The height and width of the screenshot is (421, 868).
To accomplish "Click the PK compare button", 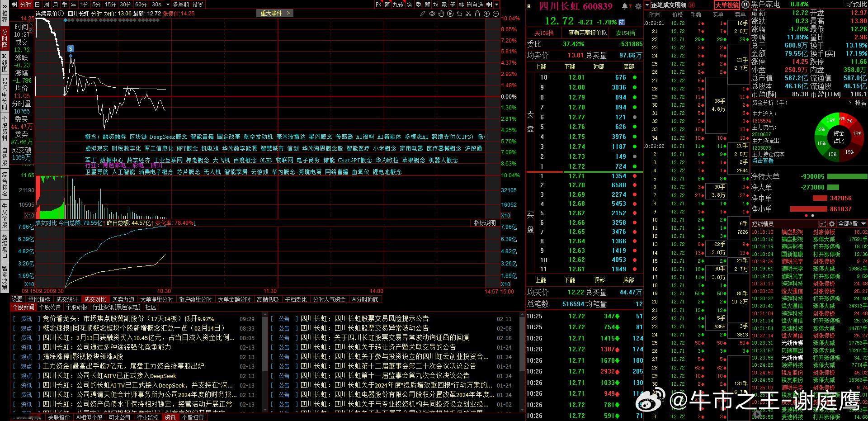I will click(x=379, y=5).
